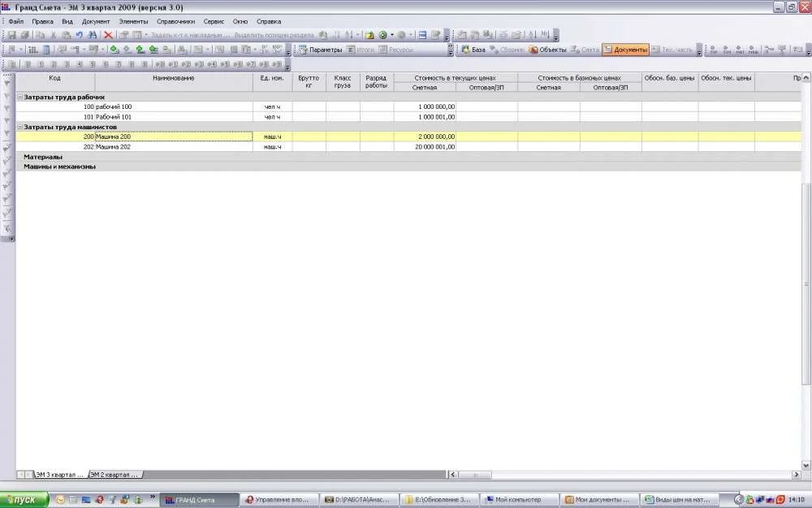The image size is (812, 508).
Task: Click the top filter icon in left sidebar
Action: (x=7, y=82)
